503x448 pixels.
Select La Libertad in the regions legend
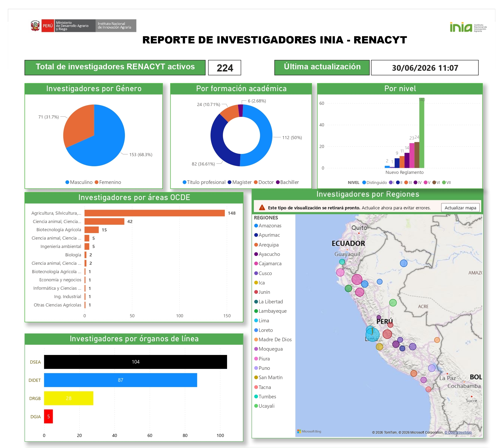(269, 301)
